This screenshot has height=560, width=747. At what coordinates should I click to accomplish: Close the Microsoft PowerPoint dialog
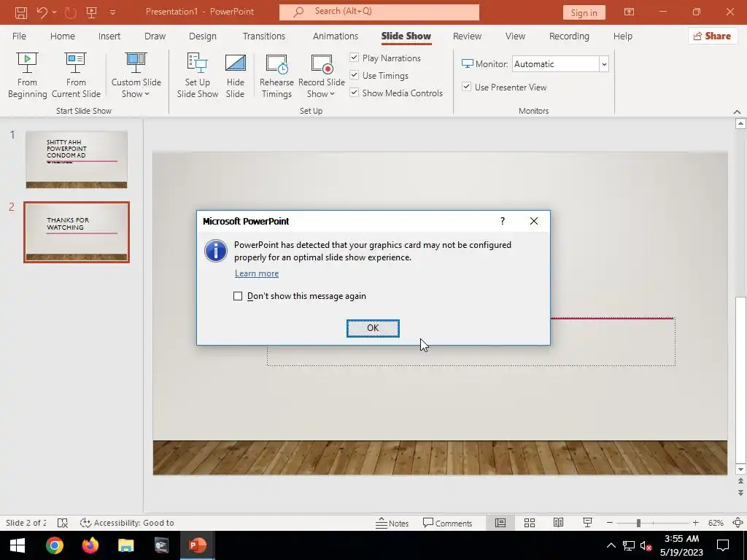tap(534, 221)
